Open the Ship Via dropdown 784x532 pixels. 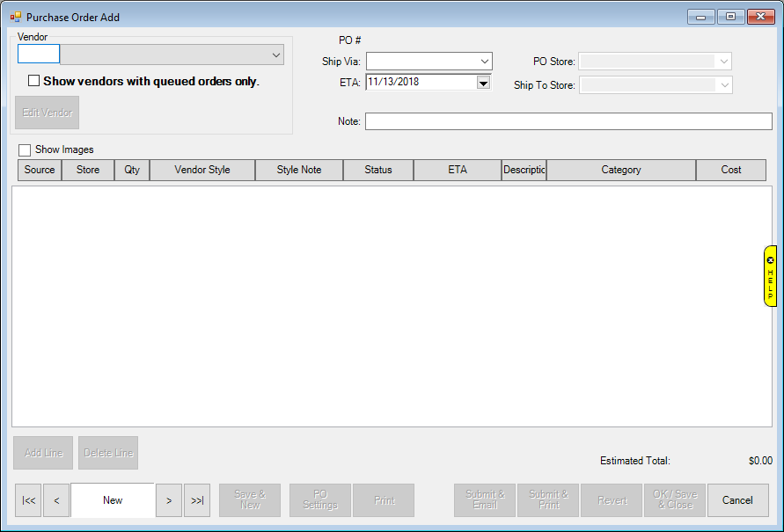484,62
